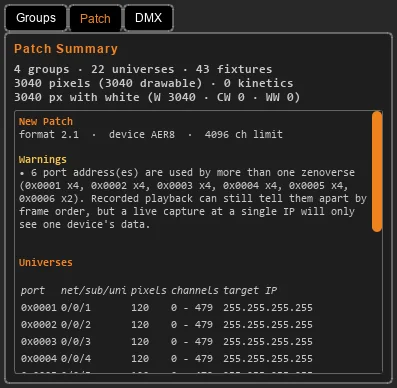Image resolution: width=397 pixels, height=388 pixels.
Task: Click the 0/0/3 universe cell
Action: coord(76,341)
